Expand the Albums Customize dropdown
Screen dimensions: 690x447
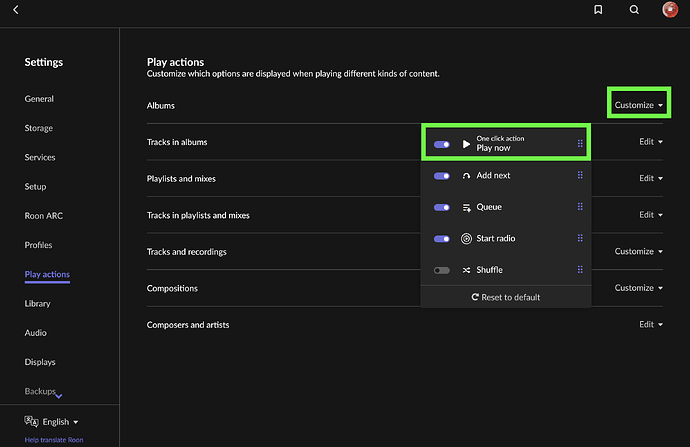[x=638, y=105]
